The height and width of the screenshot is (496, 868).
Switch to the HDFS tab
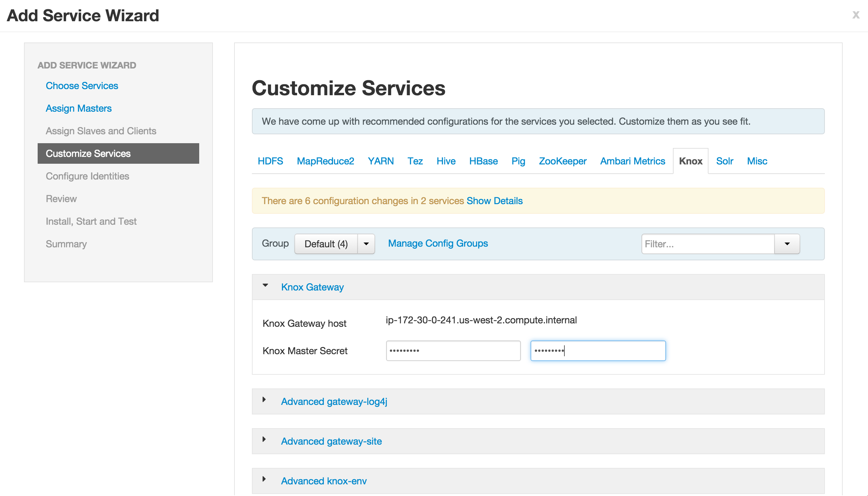[x=270, y=161]
